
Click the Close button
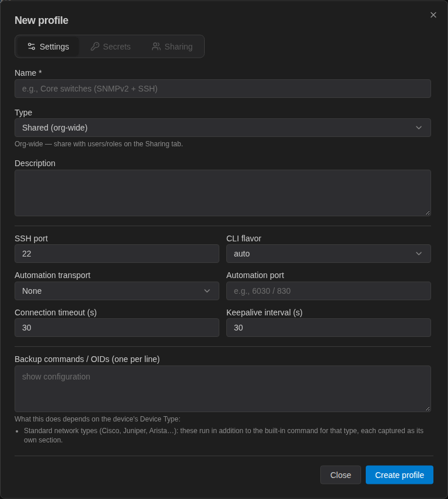coord(341,475)
